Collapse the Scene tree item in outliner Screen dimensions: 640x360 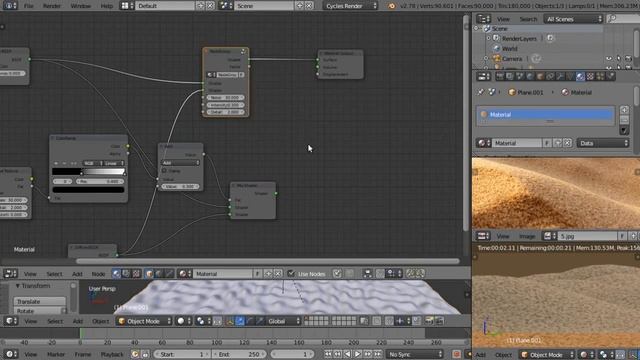tap(476, 29)
